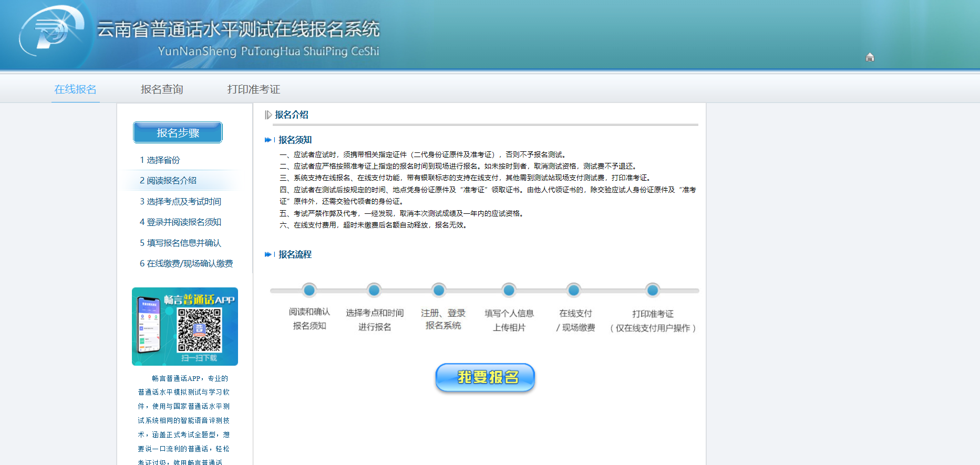Click arrow icon next to 报名须知
Viewport: 980px width, 465px height.
[x=270, y=140]
